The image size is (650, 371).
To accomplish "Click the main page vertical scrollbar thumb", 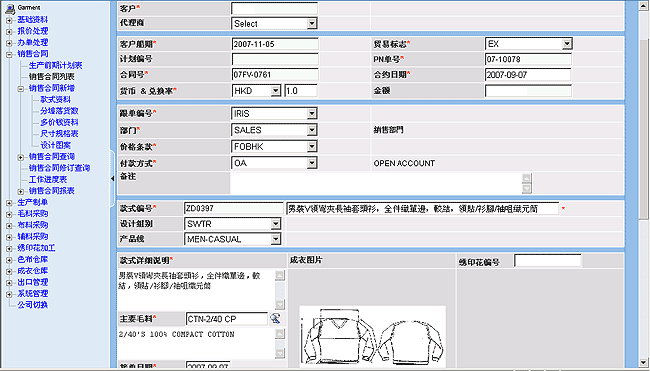I will [643, 129].
